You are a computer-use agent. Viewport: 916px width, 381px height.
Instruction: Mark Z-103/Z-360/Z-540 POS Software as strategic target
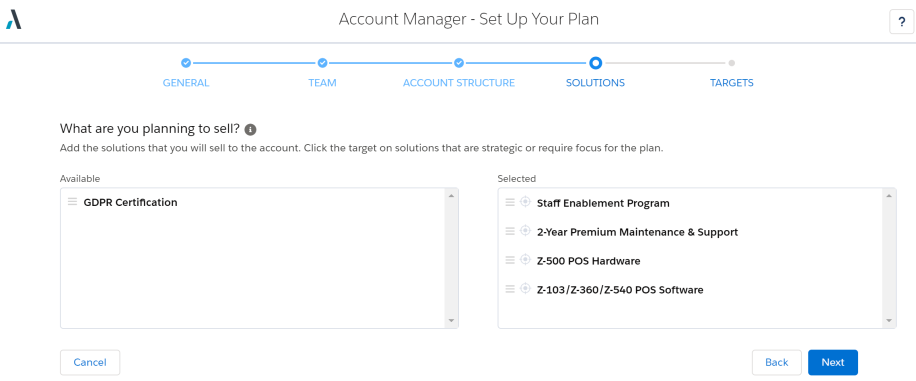525,289
